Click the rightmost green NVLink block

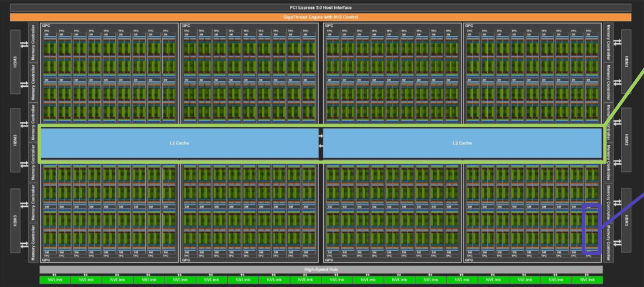587,280
